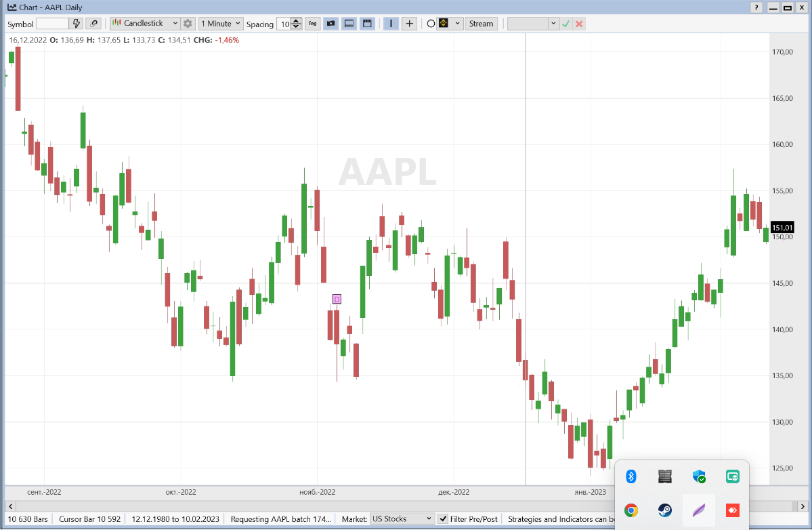Toggle the bottom pane layout icon

[349, 23]
